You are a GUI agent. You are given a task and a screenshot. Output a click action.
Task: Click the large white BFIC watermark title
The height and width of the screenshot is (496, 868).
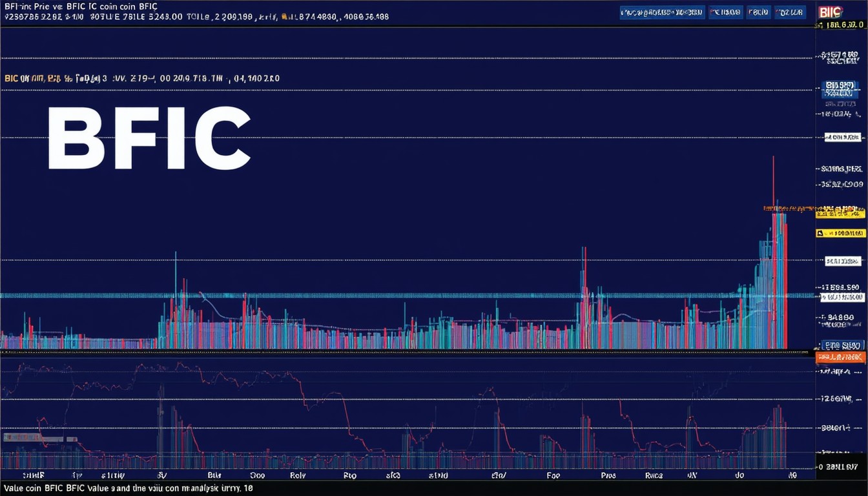(x=149, y=138)
